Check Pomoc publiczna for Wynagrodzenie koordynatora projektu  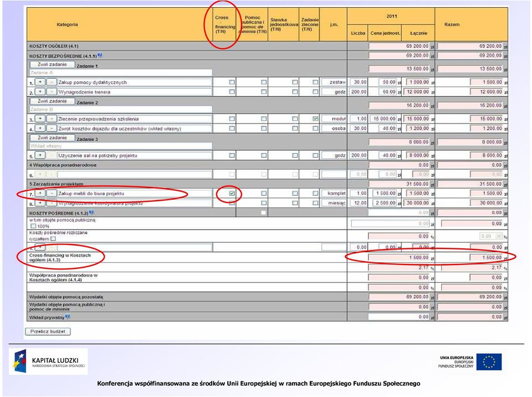pyautogui.click(x=264, y=203)
